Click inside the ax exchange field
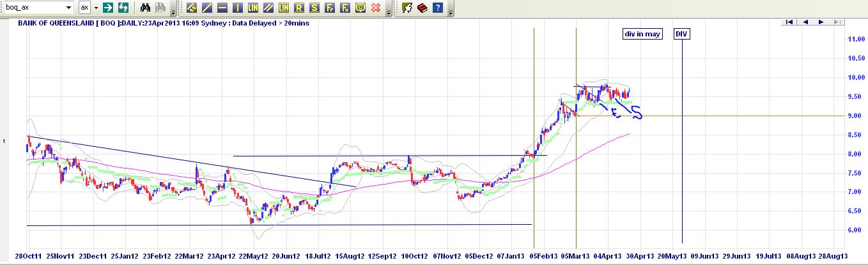The image size is (868, 265). pyautogui.click(x=85, y=8)
